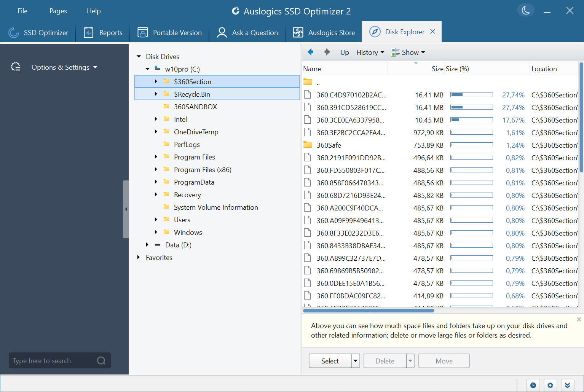
Task: Click the Move button
Action: tap(444, 360)
